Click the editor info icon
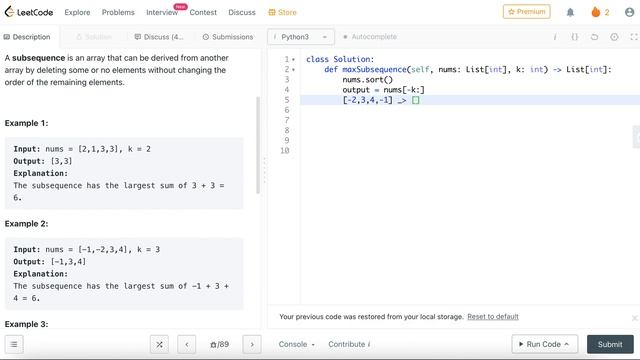 (555, 37)
